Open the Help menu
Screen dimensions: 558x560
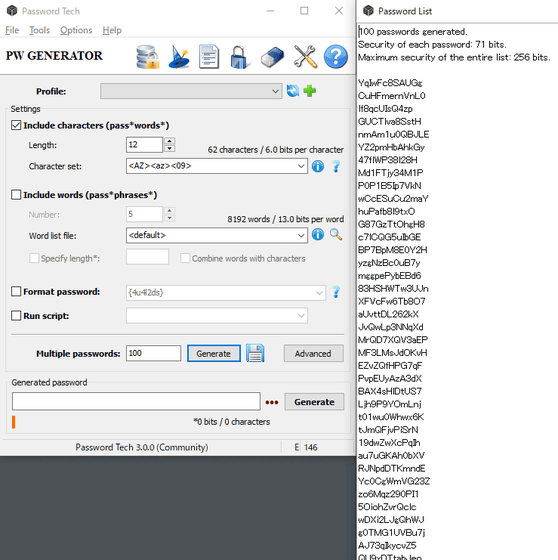[x=112, y=30]
